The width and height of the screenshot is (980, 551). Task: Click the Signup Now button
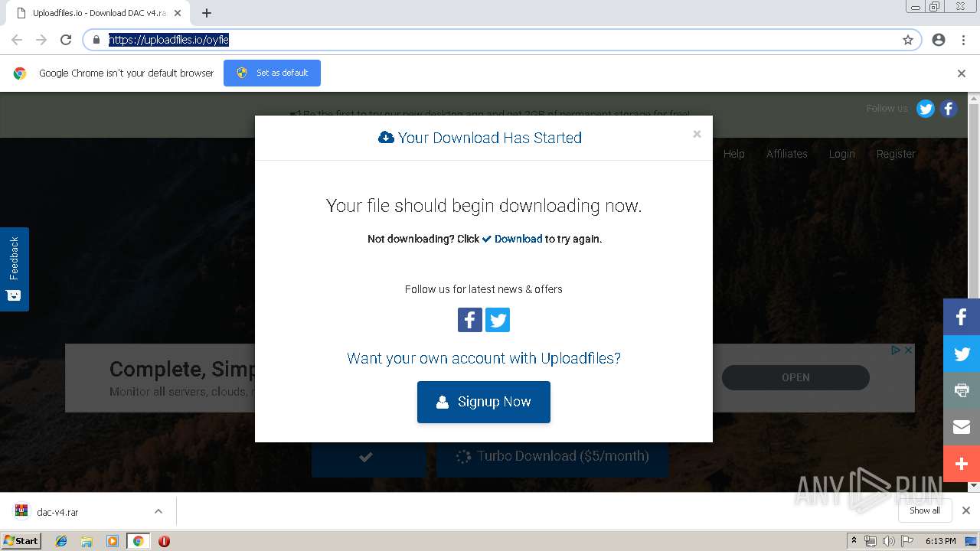[484, 402]
